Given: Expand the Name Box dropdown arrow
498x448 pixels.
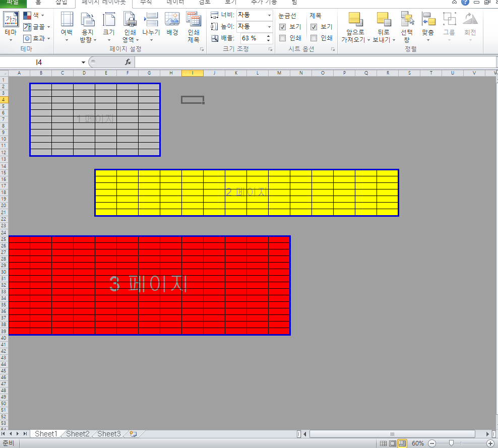Looking at the screenshot, I should pos(83,62).
